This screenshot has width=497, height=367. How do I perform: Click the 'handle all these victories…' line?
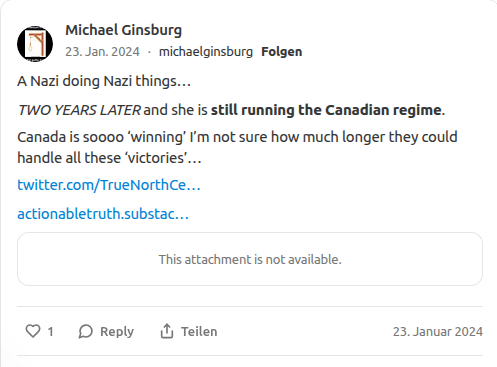109,158
